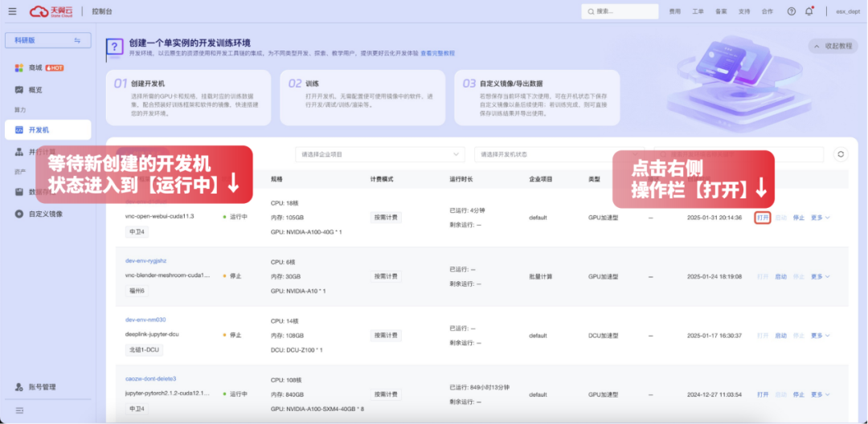Open the 科研版 edition selector
The height and width of the screenshot is (424, 868).
pos(47,40)
